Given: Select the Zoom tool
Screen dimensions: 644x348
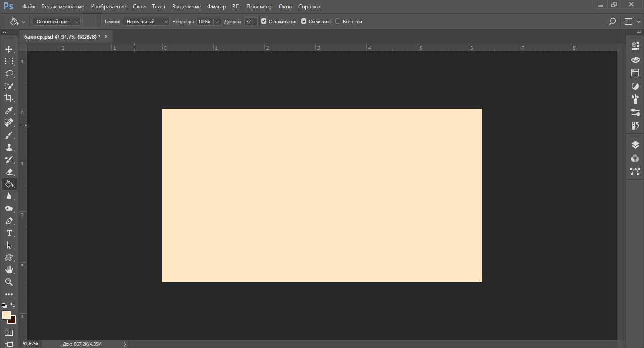Looking at the screenshot, I should [x=9, y=282].
